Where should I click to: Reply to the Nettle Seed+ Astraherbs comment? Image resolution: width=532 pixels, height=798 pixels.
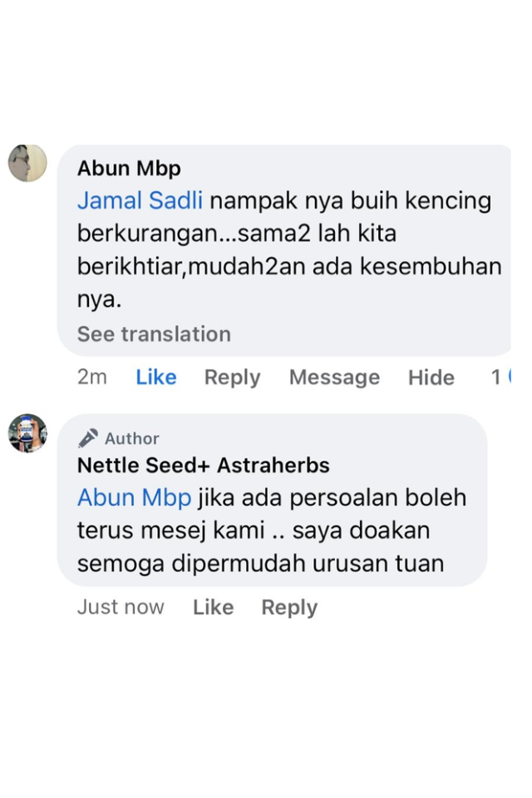tap(288, 607)
